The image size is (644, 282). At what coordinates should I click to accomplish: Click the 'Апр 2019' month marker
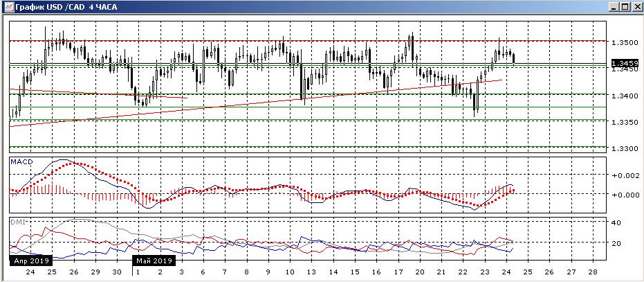30,261
